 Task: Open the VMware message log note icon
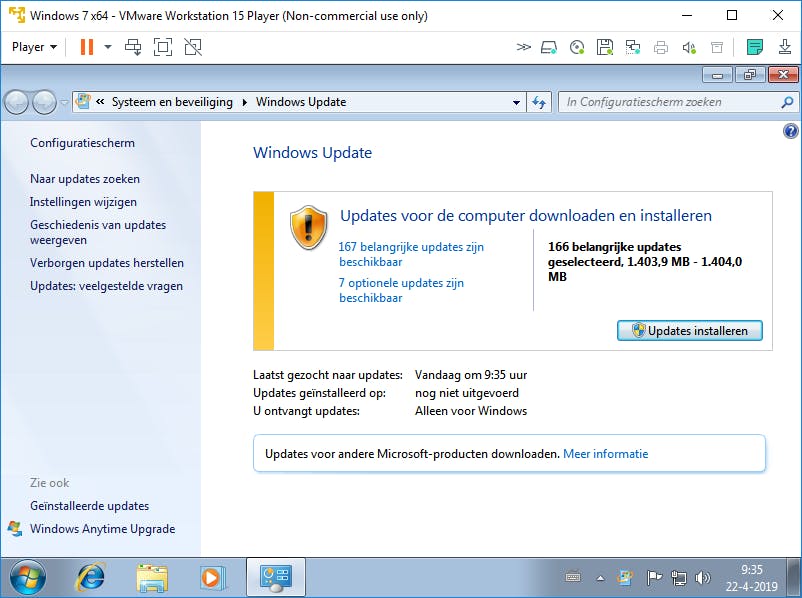coord(754,47)
